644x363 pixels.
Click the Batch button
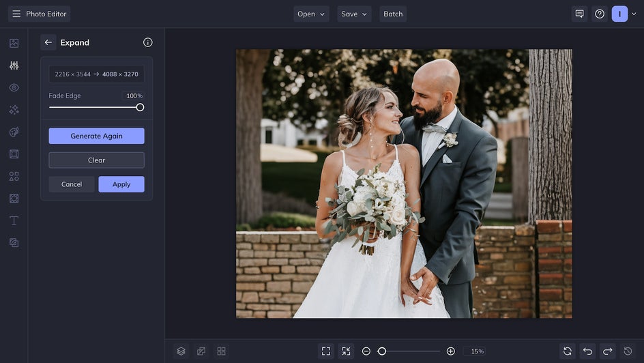tap(393, 14)
